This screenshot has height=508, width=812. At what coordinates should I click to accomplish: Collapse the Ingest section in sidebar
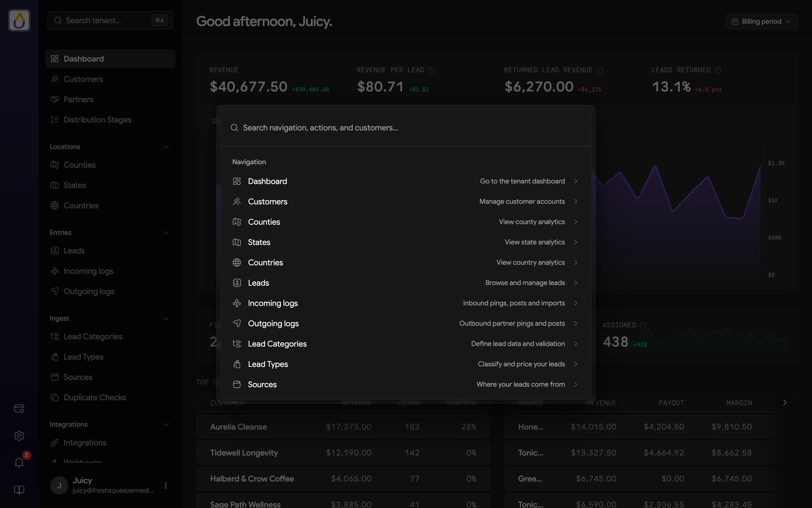pos(166,318)
